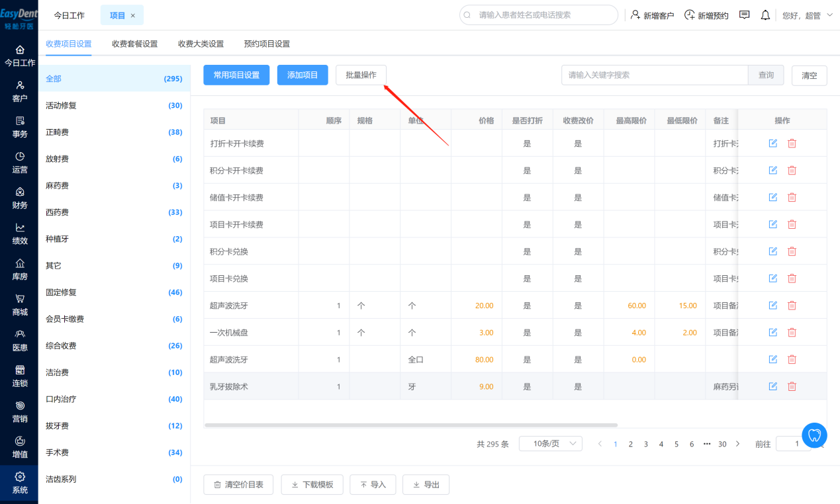Click 新增预约 in the header
The image size is (840, 504).
(706, 15)
